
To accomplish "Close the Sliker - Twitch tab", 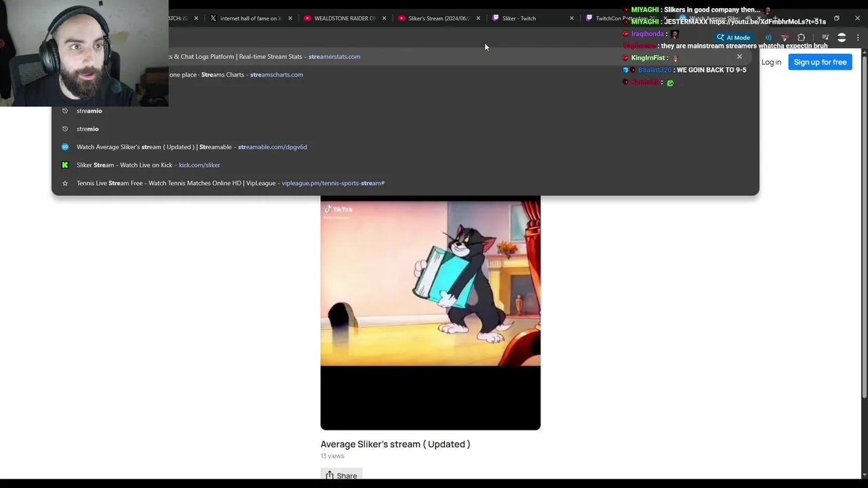I will 572,18.
